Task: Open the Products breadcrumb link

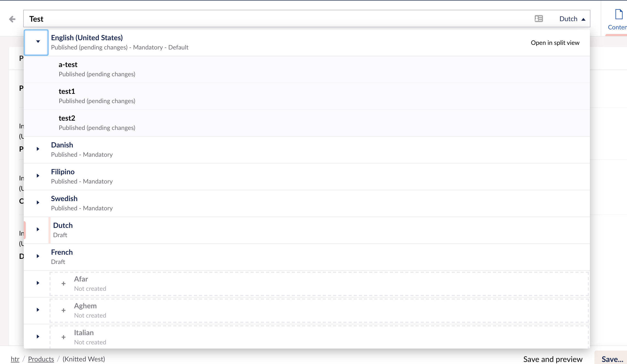Action: click(x=41, y=359)
